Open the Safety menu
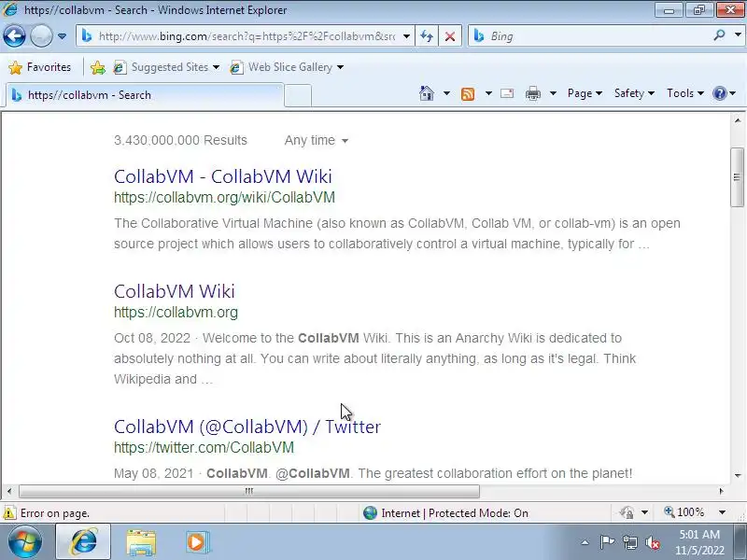This screenshot has width=747, height=560. pos(634,93)
